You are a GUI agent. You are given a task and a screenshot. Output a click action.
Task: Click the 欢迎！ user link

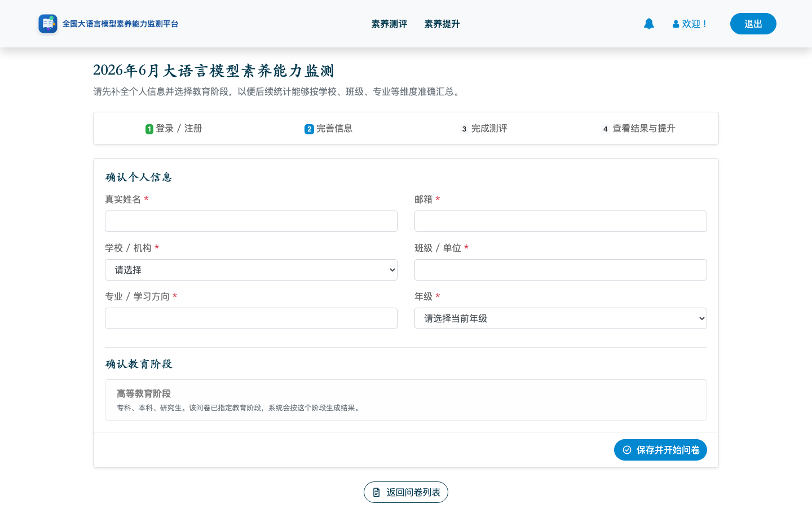click(x=690, y=24)
